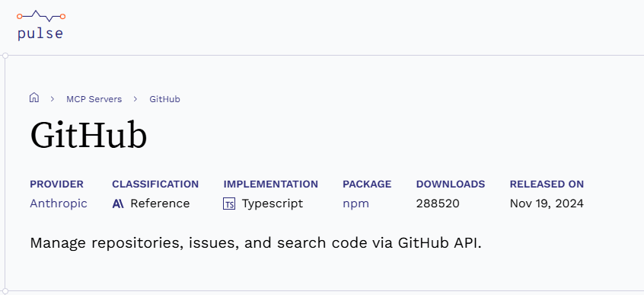Viewport: 644px width, 295px height.
Task: Click the Reference classification label
Action: [160, 204]
